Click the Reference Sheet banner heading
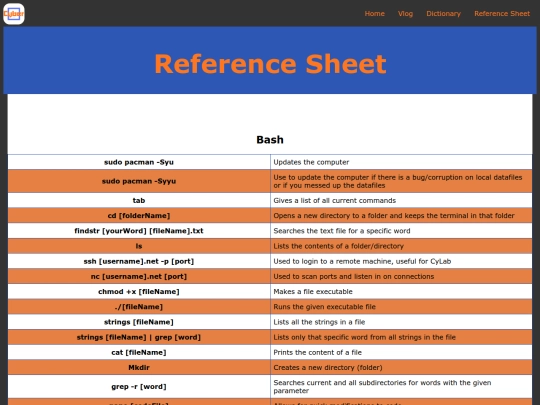The height and width of the screenshot is (405, 540). (270, 64)
